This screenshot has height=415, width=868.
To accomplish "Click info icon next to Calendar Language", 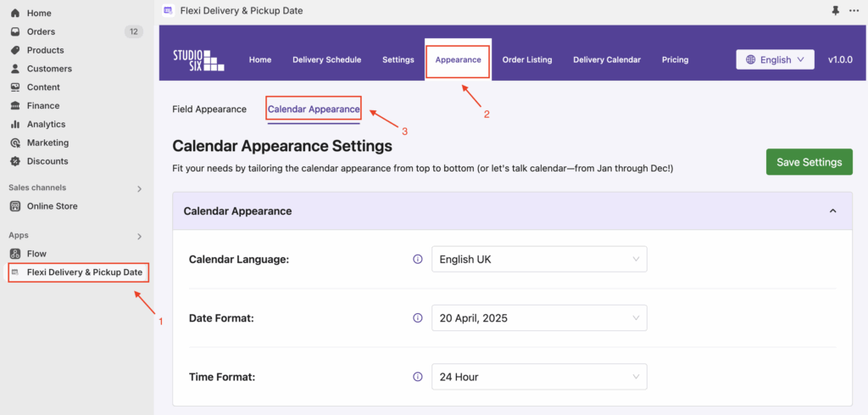I will [x=418, y=259].
